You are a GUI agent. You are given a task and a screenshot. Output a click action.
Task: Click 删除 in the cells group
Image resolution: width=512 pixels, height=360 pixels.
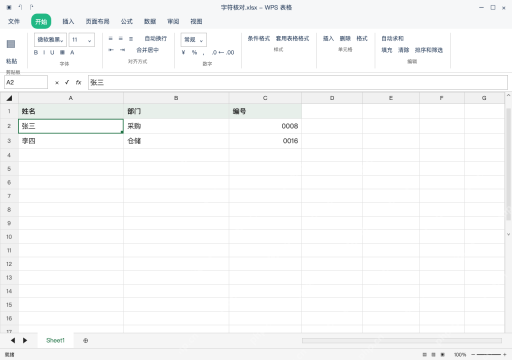345,39
